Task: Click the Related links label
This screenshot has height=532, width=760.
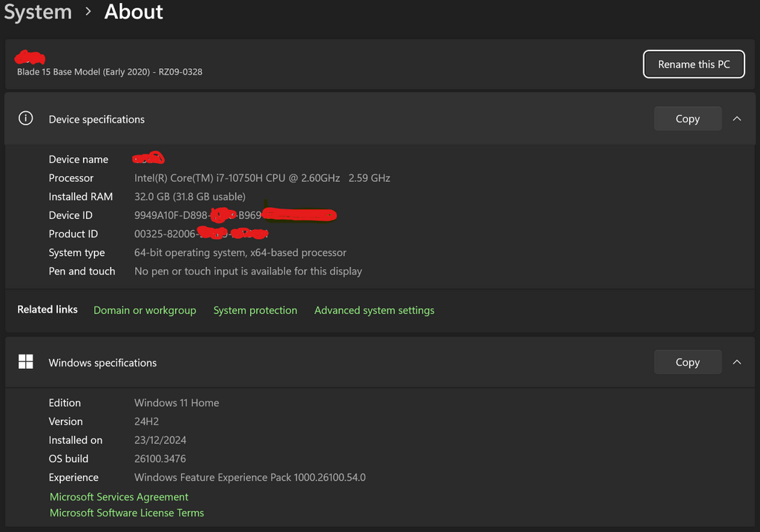Action: point(47,309)
